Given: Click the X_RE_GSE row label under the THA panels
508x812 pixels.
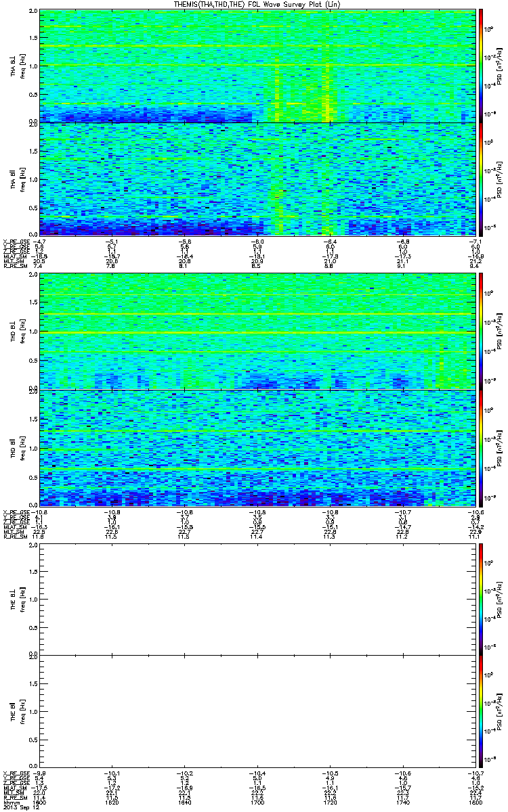Looking at the screenshot, I should coord(16,240).
